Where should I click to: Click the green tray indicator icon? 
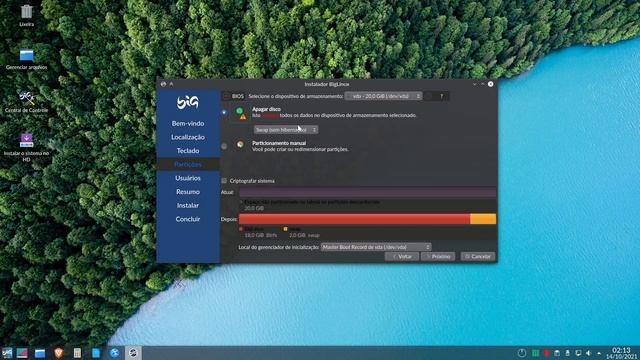coord(535,353)
